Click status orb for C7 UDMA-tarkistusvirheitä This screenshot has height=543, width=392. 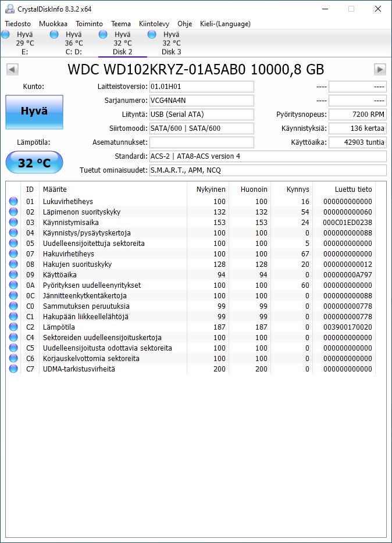13,369
